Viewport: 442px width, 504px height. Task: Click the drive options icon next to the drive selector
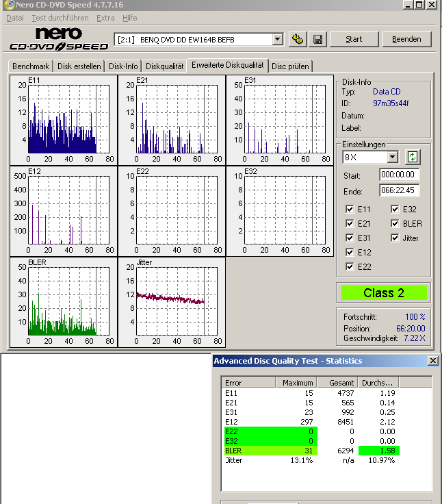297,39
